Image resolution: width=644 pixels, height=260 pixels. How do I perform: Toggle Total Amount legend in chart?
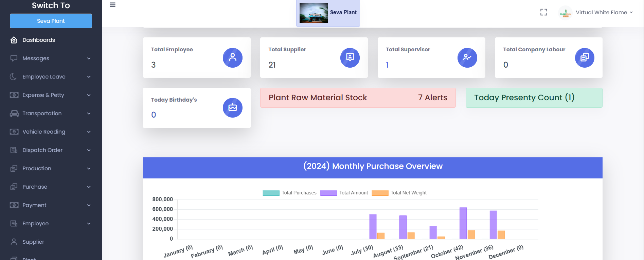[344, 193]
